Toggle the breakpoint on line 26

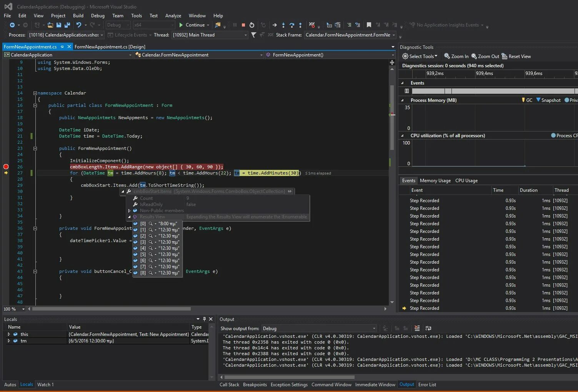(6, 167)
